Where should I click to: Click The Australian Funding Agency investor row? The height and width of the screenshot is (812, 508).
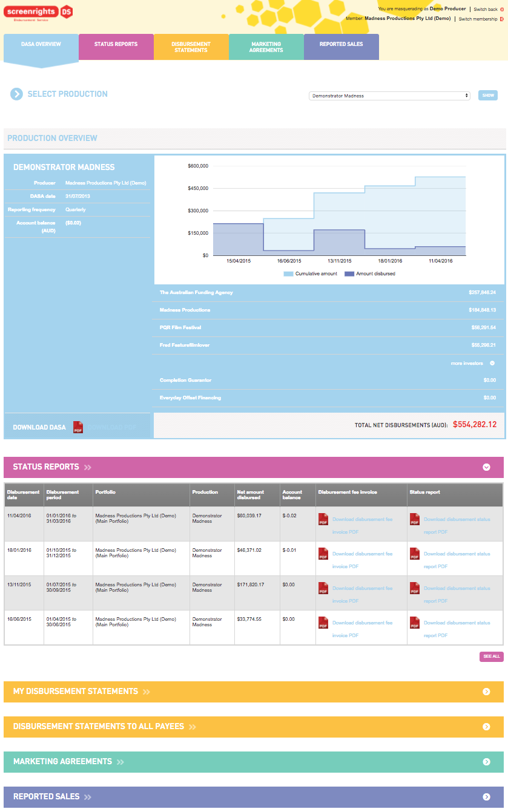coord(329,292)
